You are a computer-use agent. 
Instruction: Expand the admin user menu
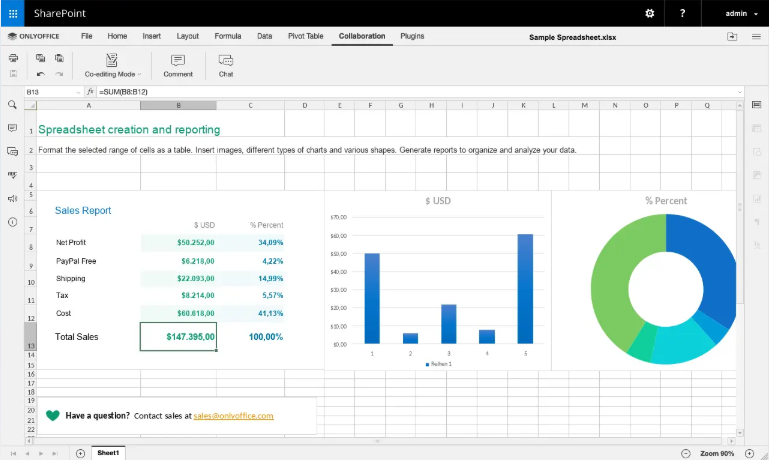pyautogui.click(x=741, y=13)
